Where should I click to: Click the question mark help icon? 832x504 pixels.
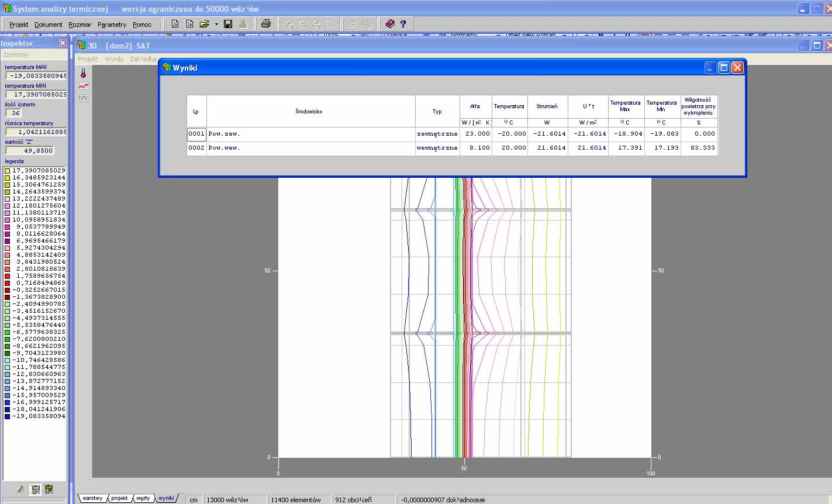click(x=403, y=24)
